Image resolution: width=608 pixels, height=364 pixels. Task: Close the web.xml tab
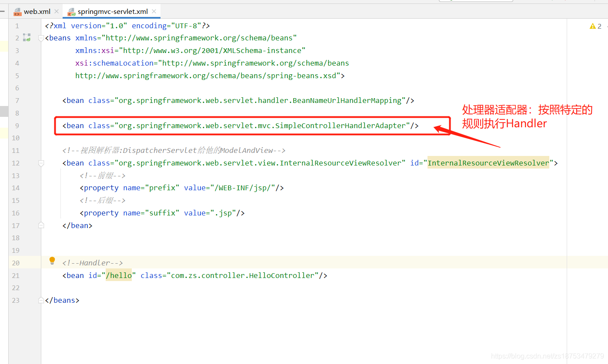pyautogui.click(x=57, y=11)
